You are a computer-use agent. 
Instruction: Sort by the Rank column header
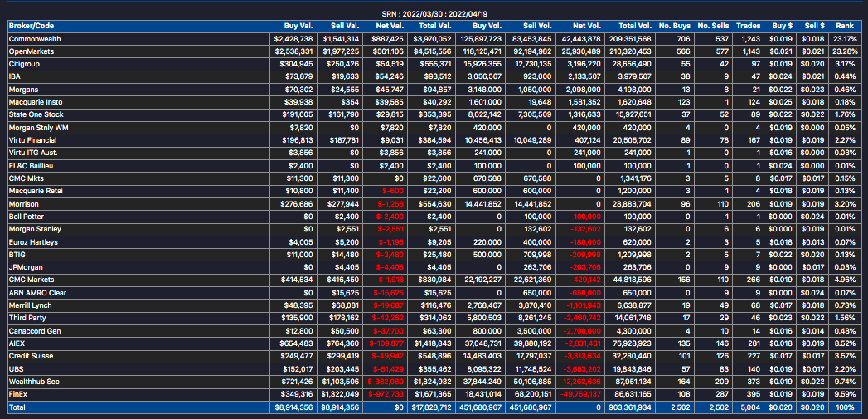coord(845,26)
